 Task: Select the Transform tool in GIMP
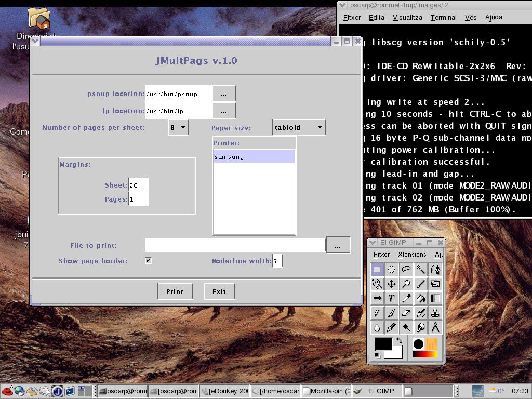(x=435, y=284)
